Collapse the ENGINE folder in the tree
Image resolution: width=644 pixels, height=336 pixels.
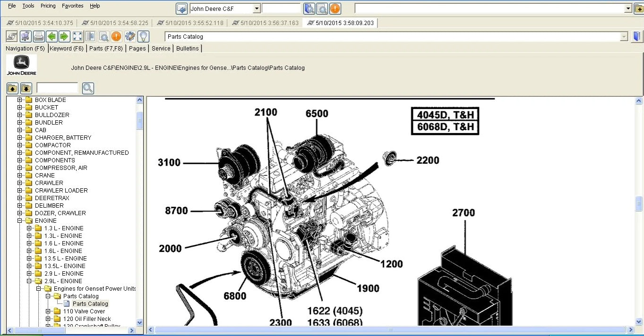click(20, 220)
